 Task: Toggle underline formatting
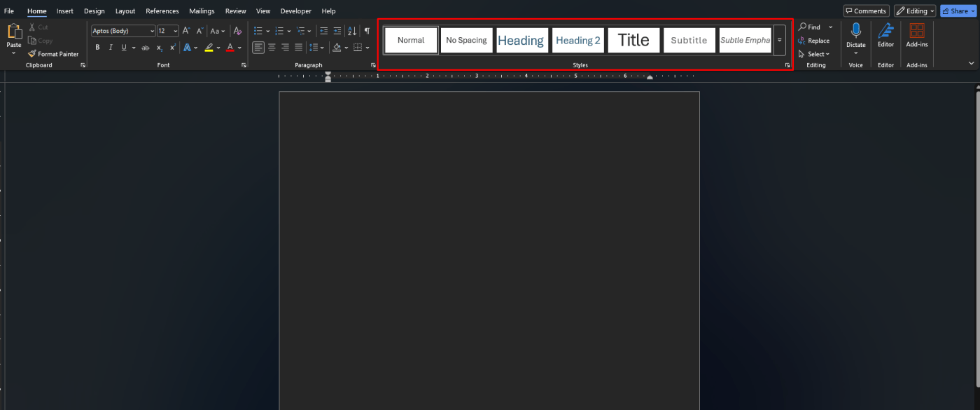[124, 48]
